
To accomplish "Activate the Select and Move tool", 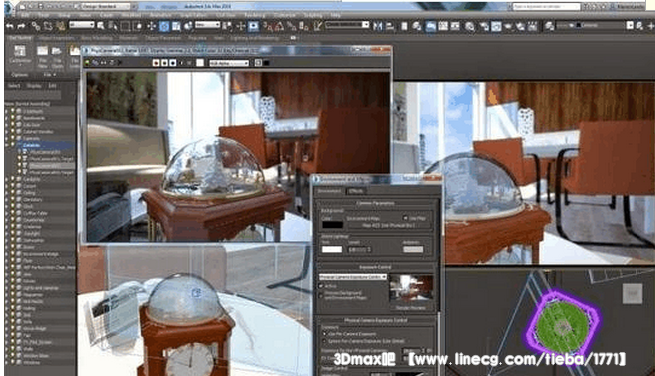I will point(151,26).
